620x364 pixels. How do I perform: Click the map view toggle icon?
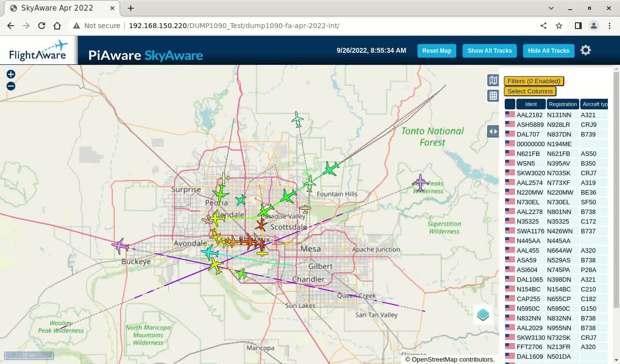click(x=493, y=80)
